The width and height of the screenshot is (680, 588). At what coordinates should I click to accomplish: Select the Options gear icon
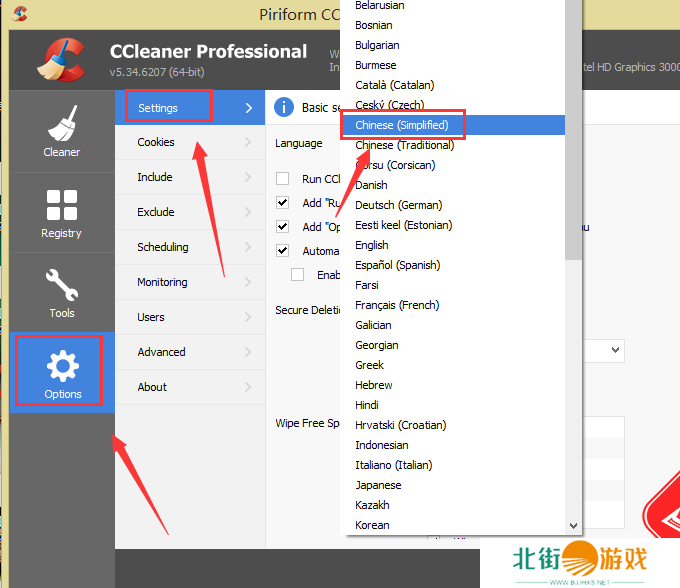click(x=62, y=373)
